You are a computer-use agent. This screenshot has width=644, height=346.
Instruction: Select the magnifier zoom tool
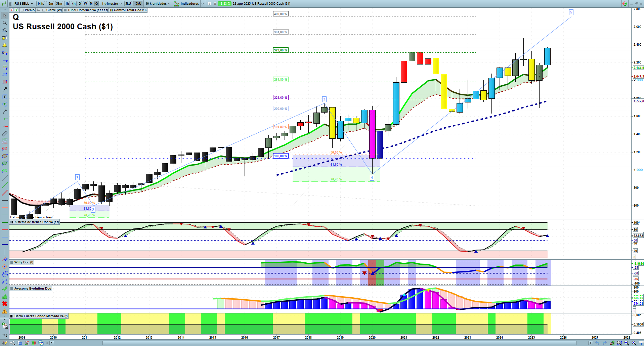click(x=5, y=23)
